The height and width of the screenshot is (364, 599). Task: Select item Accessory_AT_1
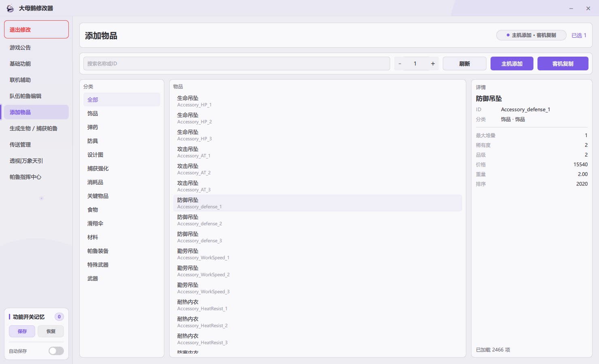click(x=318, y=152)
